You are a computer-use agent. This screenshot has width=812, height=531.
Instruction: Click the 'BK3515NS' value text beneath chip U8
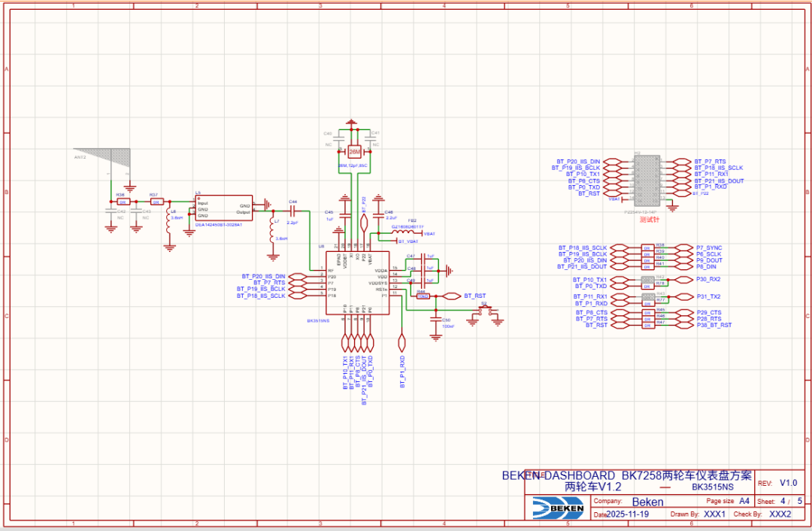pyautogui.click(x=318, y=320)
